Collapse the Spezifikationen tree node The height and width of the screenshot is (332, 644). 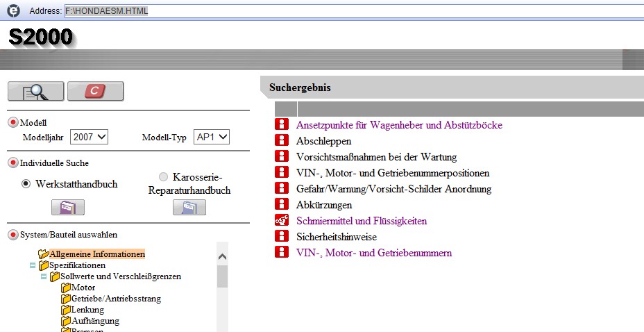pyautogui.click(x=33, y=265)
